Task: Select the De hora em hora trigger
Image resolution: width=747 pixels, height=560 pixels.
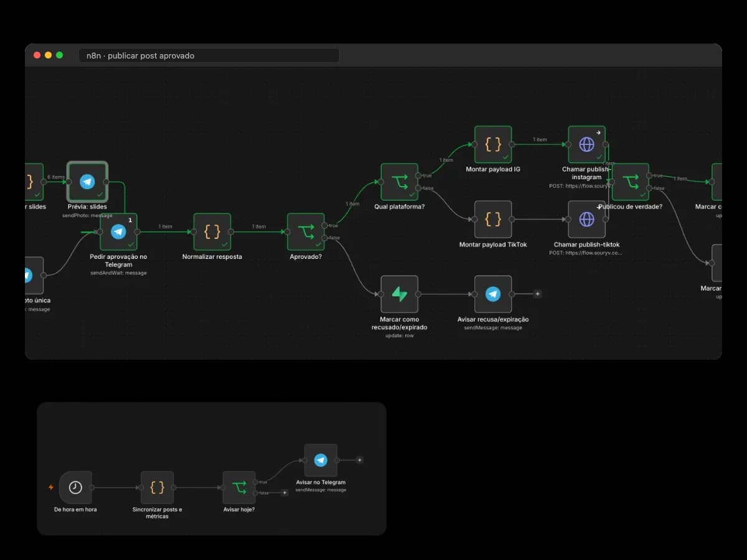Action: (x=75, y=487)
